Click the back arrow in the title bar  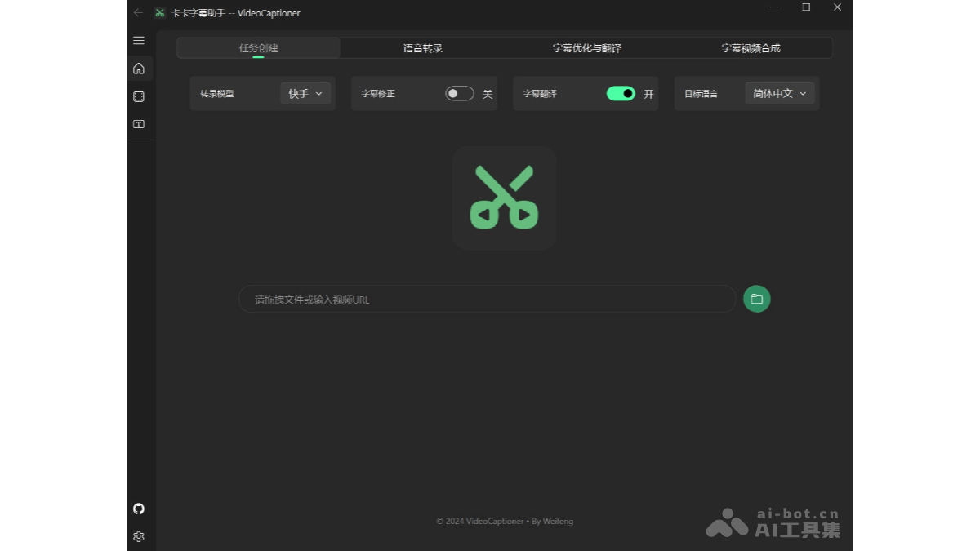coord(137,13)
